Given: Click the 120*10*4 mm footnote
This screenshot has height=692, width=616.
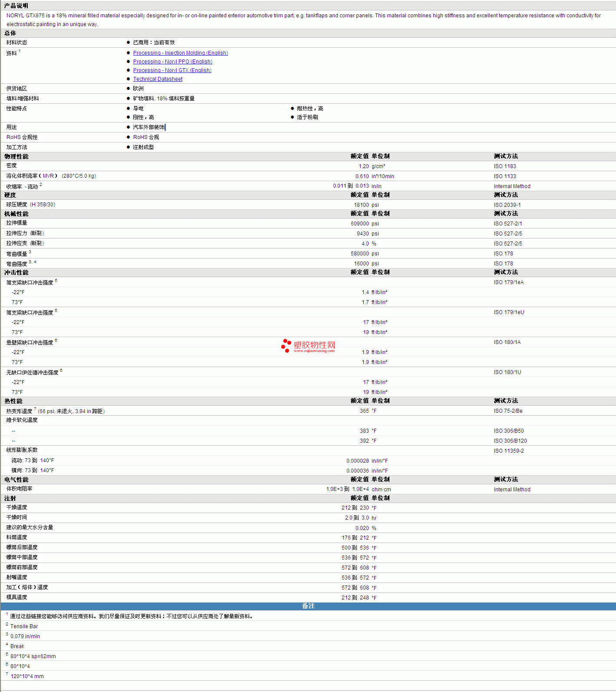Looking at the screenshot, I should pyautogui.click(x=27, y=676).
